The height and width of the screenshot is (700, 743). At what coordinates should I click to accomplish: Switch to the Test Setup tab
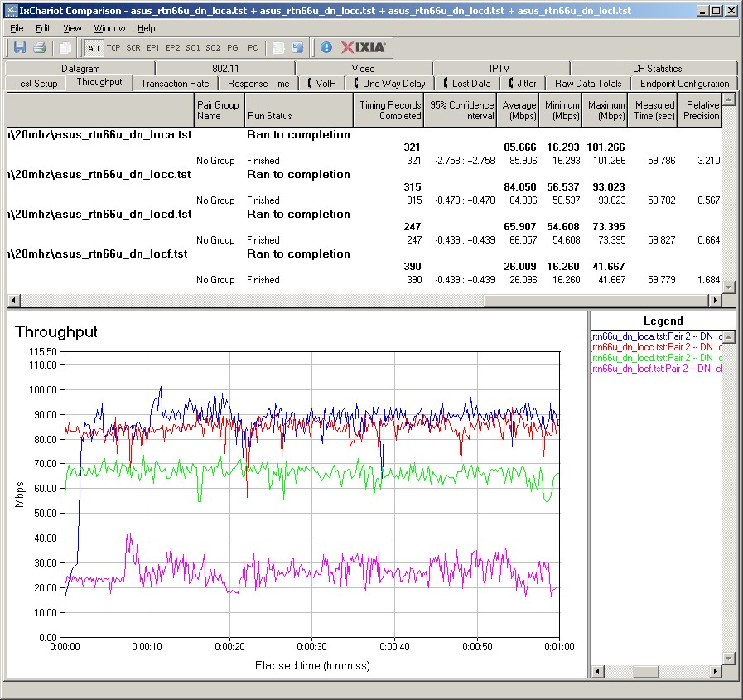tap(36, 84)
